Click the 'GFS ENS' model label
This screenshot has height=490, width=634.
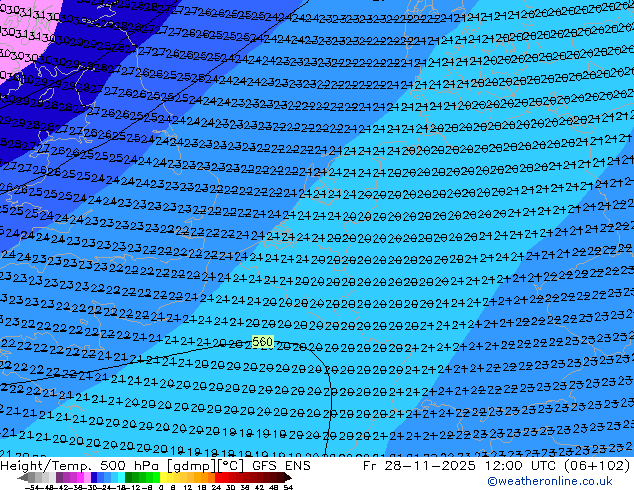click(281, 466)
